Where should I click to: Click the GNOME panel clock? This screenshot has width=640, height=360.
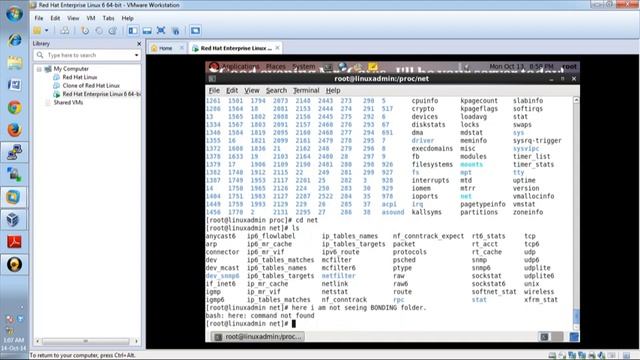pyautogui.click(x=521, y=66)
